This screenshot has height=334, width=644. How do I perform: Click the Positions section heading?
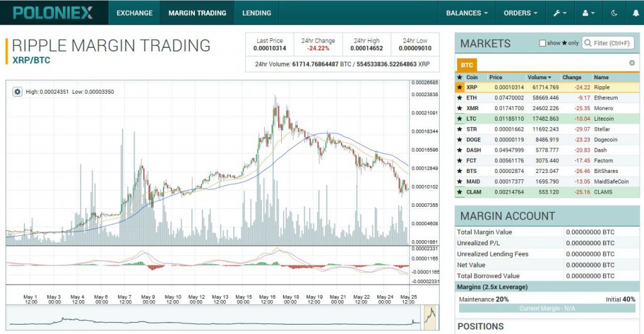(480, 326)
